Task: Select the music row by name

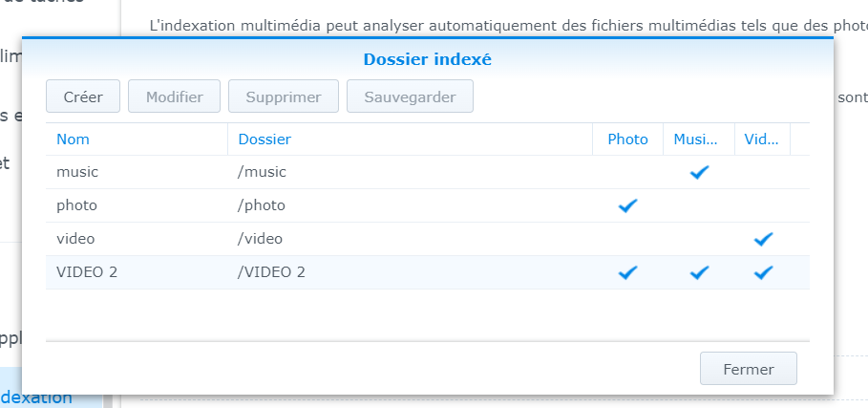Action: tap(77, 172)
